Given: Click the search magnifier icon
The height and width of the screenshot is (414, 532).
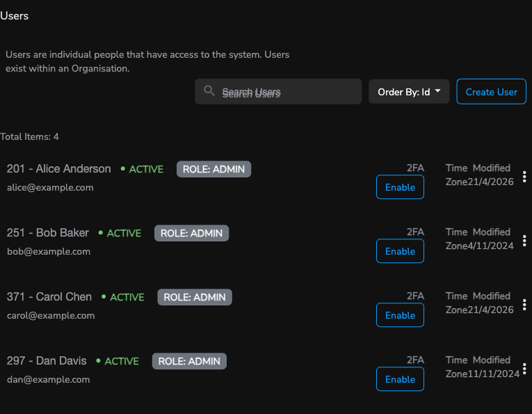Looking at the screenshot, I should coord(209,91).
